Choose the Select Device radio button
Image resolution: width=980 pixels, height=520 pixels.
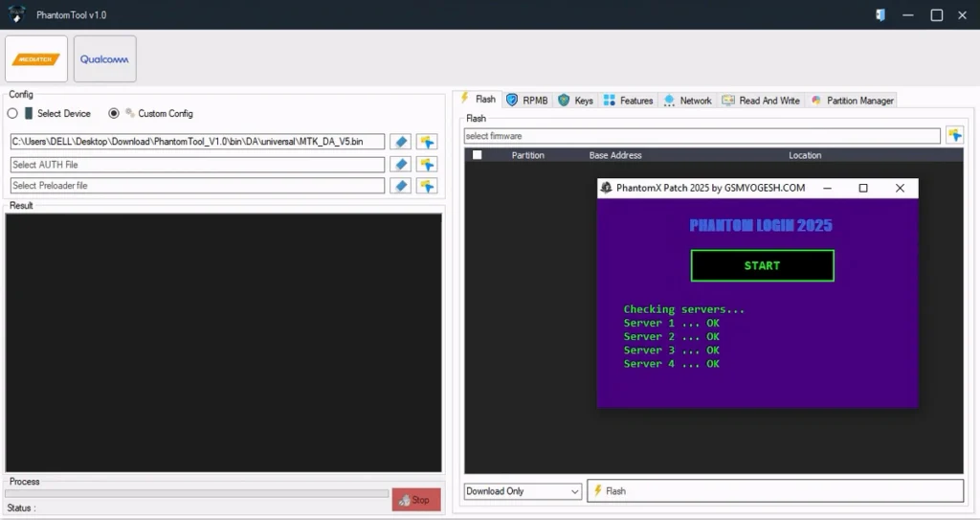click(x=12, y=113)
